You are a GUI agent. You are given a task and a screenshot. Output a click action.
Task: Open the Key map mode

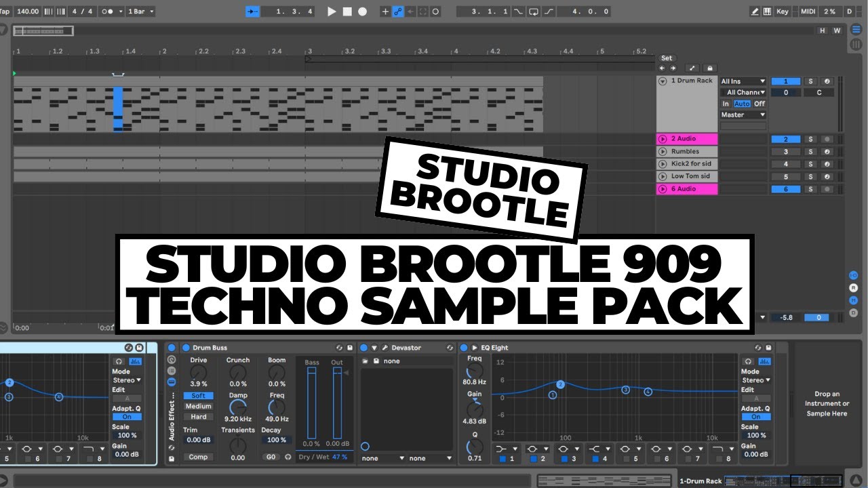783,12
